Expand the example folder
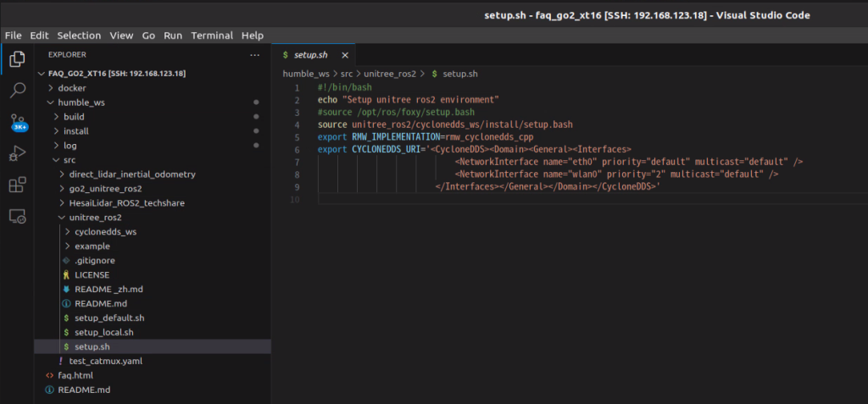 tap(67, 246)
